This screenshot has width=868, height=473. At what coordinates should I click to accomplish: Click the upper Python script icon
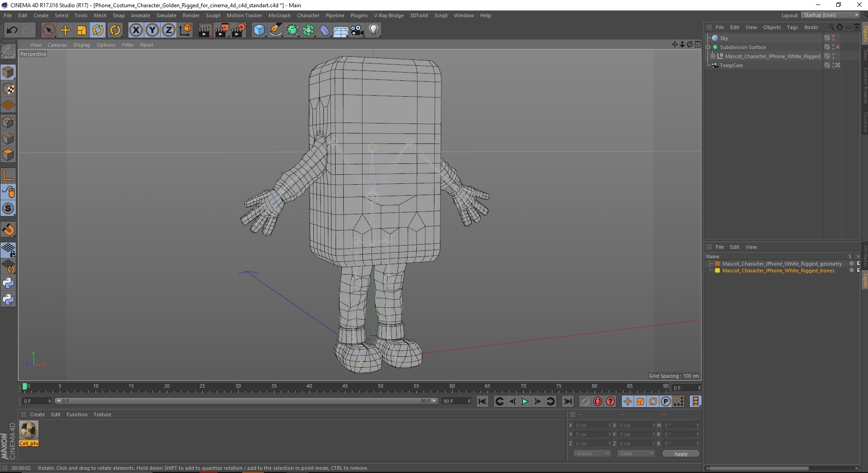pos(8,283)
